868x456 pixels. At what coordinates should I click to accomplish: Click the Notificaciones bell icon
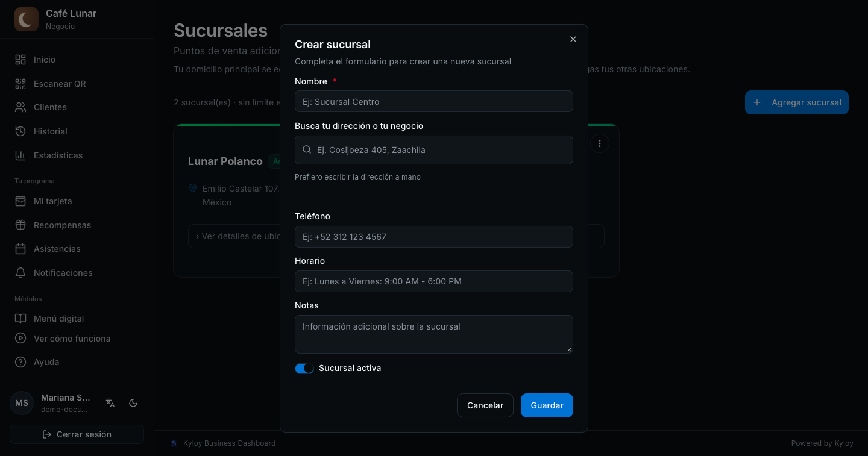pyautogui.click(x=20, y=273)
